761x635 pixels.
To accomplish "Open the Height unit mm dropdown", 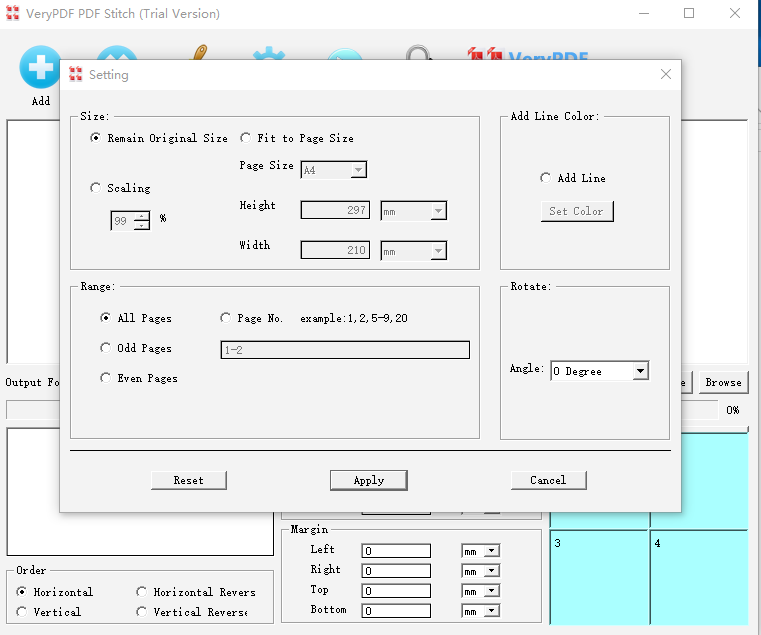I will click(438, 211).
